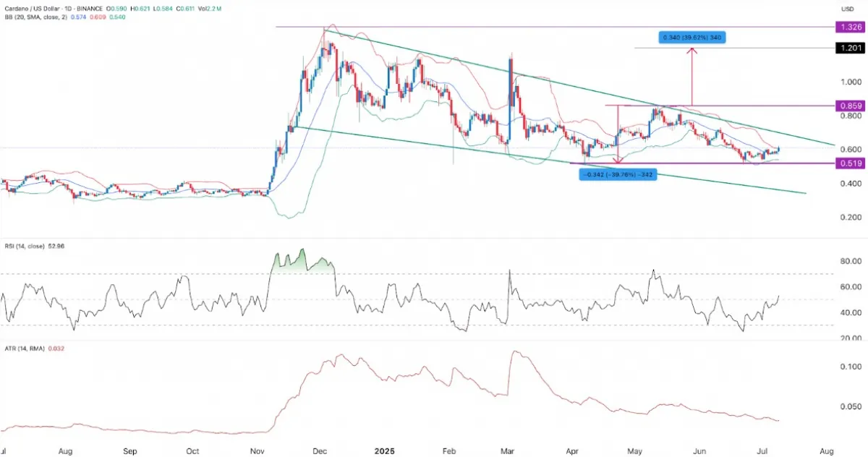Click the 80.00 RSI axis value
Image resolution: width=868 pixels, height=457 pixels.
point(851,261)
